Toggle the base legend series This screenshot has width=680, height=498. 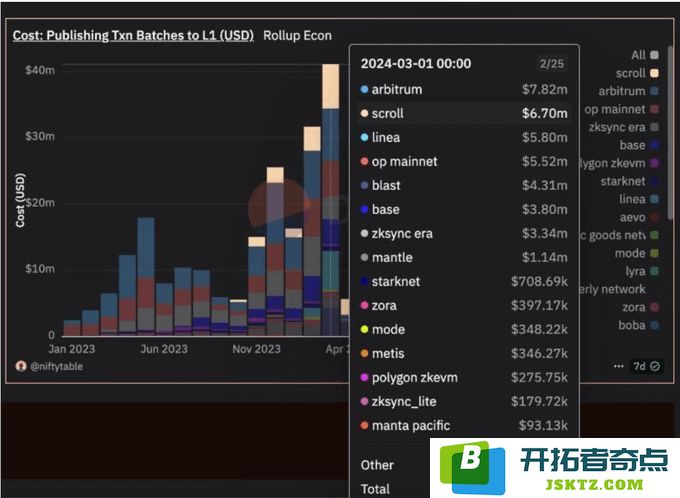pyautogui.click(x=639, y=145)
